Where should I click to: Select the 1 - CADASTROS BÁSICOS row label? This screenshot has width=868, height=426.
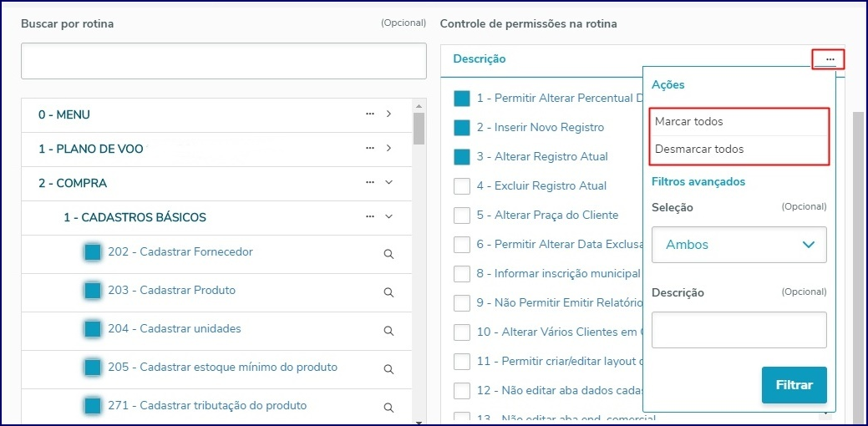tap(135, 217)
